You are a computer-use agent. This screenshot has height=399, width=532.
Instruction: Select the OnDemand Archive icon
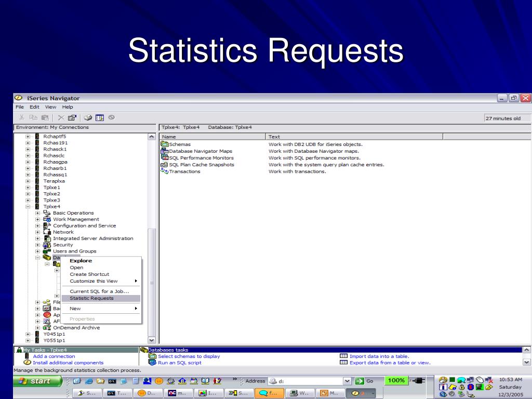[47, 328]
